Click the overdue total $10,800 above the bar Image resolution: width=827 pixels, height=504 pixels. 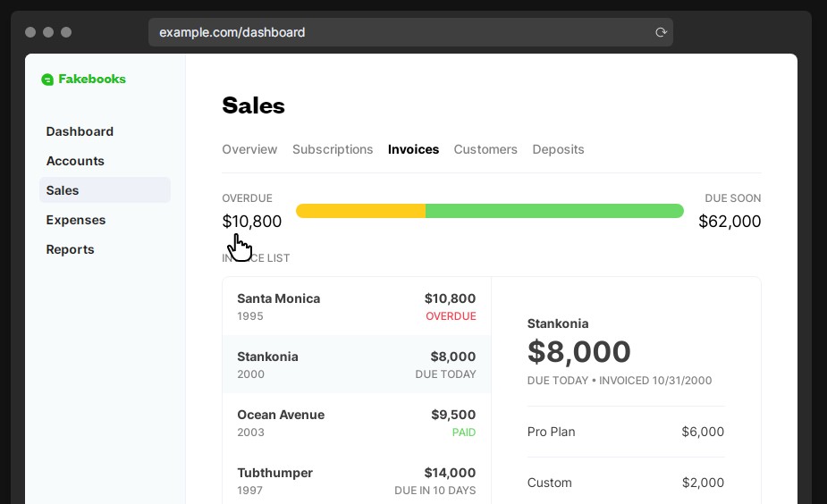[252, 222]
